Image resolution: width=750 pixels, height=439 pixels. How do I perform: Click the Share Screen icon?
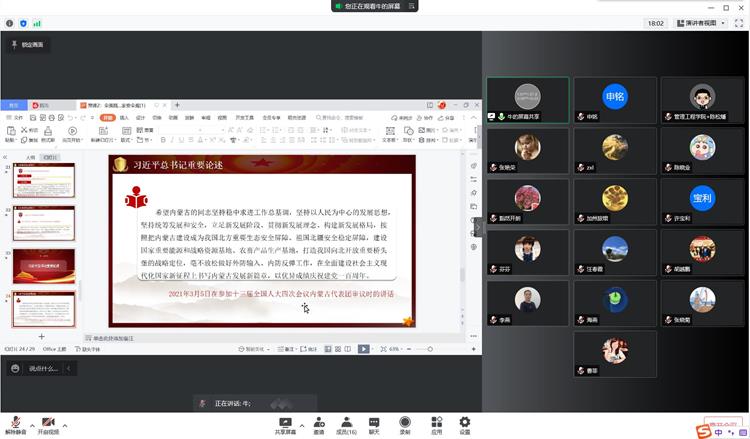coord(284,423)
